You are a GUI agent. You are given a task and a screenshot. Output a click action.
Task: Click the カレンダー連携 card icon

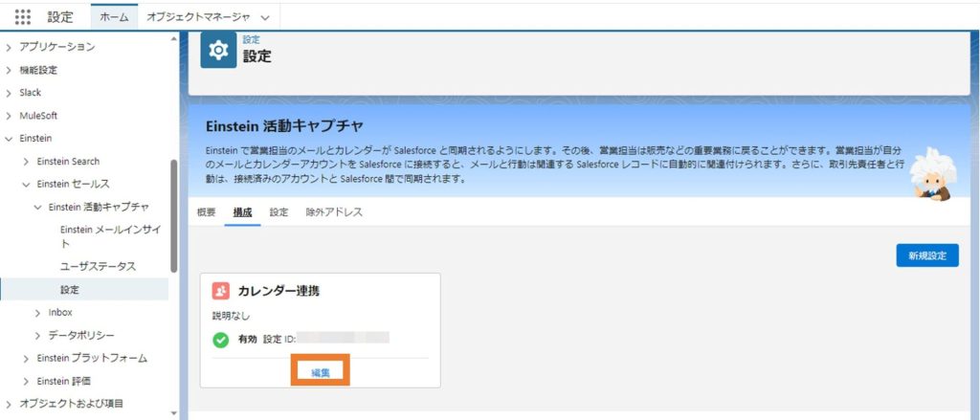pyautogui.click(x=221, y=291)
